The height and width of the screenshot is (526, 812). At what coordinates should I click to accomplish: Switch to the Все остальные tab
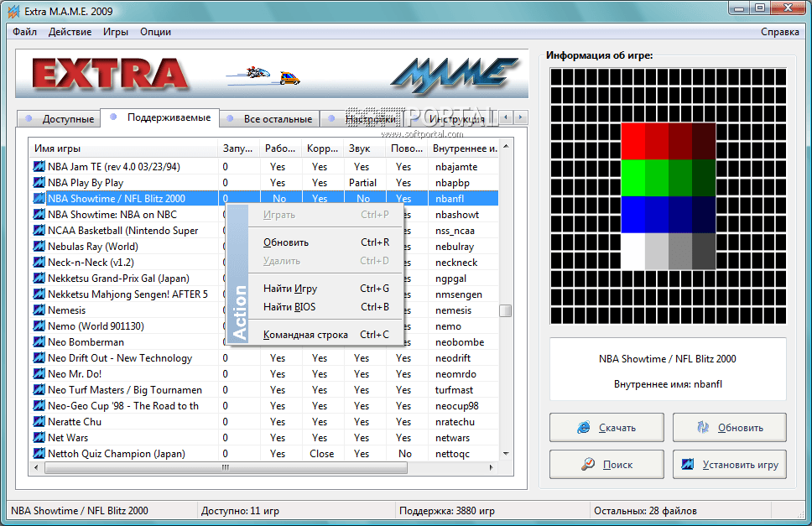click(x=269, y=119)
